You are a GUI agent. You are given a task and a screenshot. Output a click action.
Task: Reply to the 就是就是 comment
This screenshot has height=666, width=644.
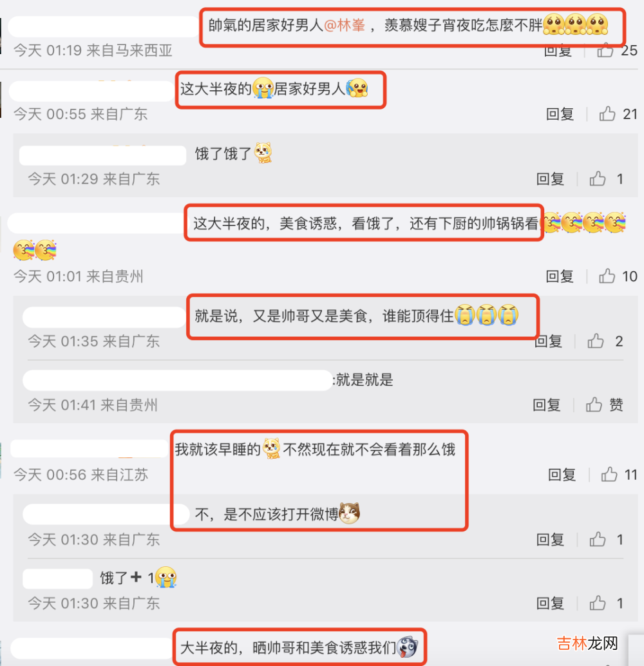pyautogui.click(x=547, y=404)
